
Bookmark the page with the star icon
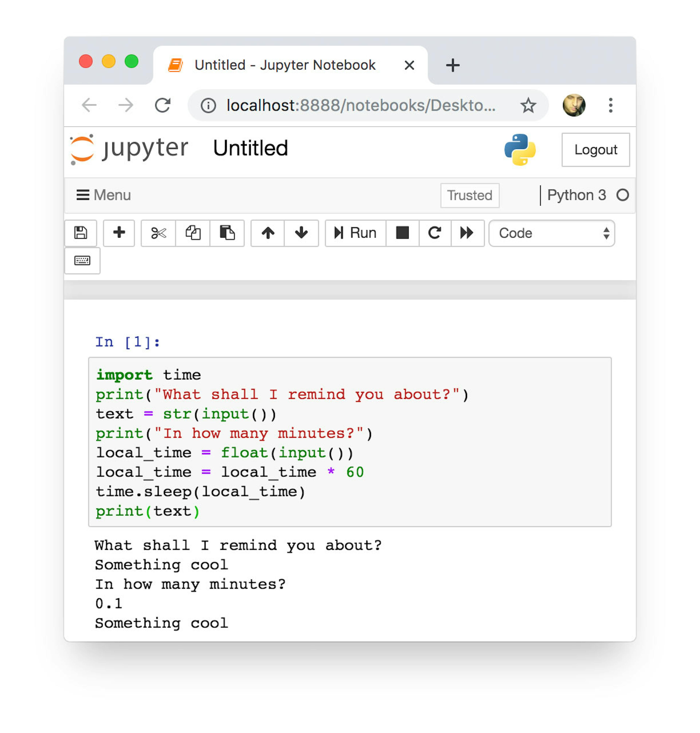528,105
